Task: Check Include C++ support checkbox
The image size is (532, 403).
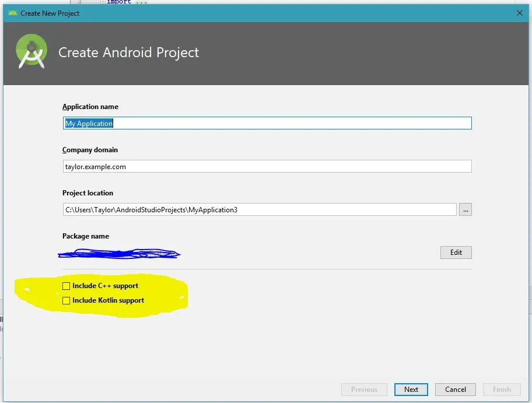Action: click(66, 286)
